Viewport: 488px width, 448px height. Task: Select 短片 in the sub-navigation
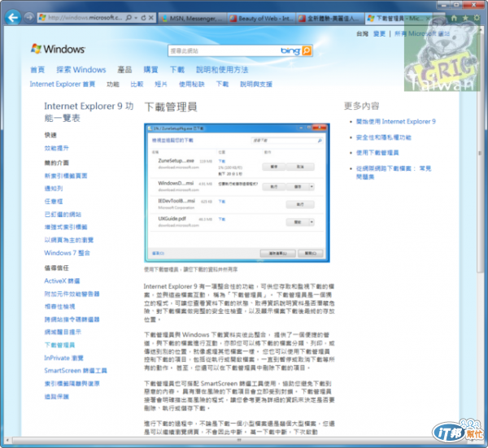pos(161,85)
